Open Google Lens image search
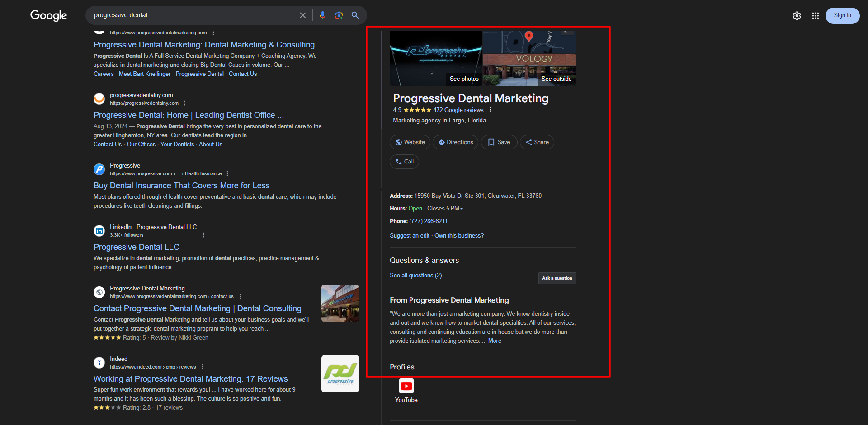This screenshot has height=425, width=868. point(339,15)
